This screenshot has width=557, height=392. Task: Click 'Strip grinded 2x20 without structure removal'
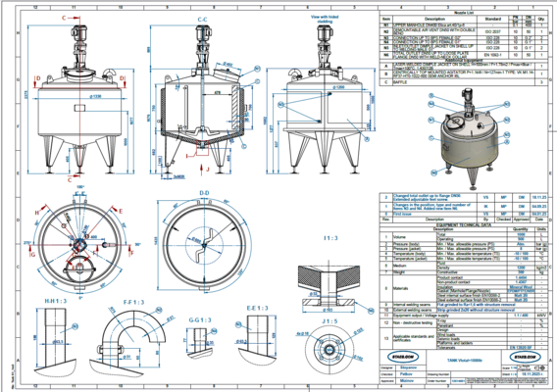tap(476, 310)
